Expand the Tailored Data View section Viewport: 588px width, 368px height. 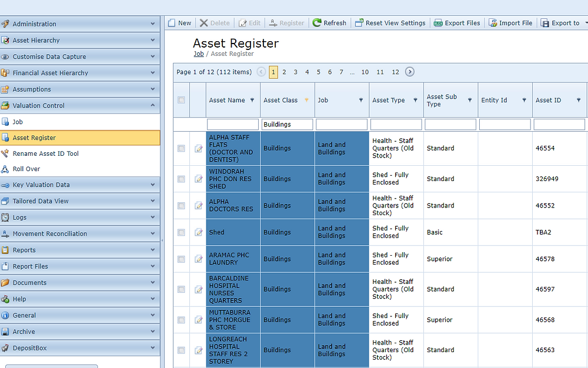point(80,201)
